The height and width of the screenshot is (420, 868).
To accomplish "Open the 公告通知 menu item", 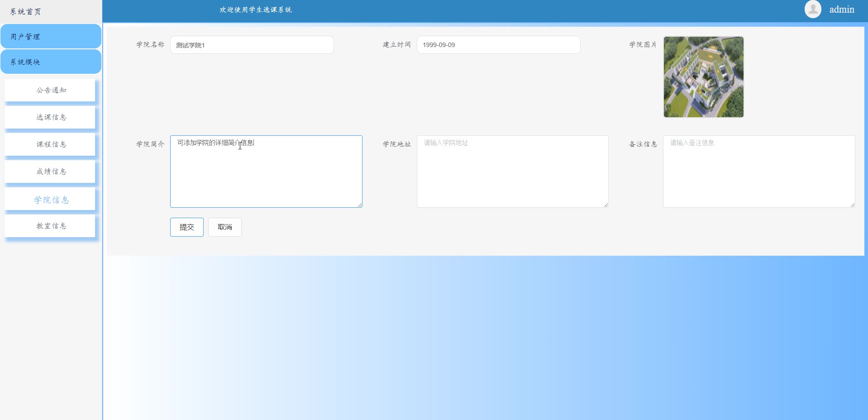I will (50, 90).
